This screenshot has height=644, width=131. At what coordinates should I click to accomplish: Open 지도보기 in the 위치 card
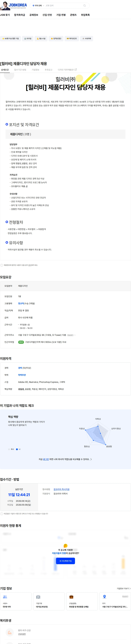[x=125, y=597]
